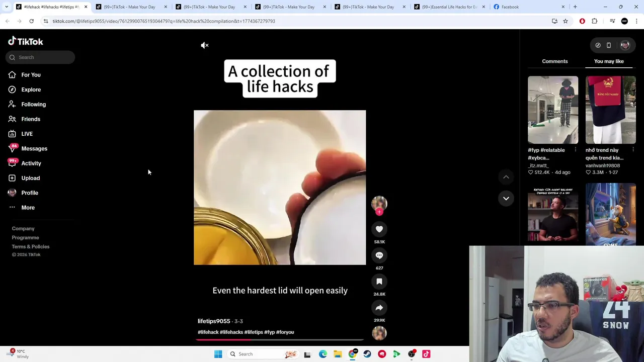Open creator avatar beside the video

coord(379,203)
